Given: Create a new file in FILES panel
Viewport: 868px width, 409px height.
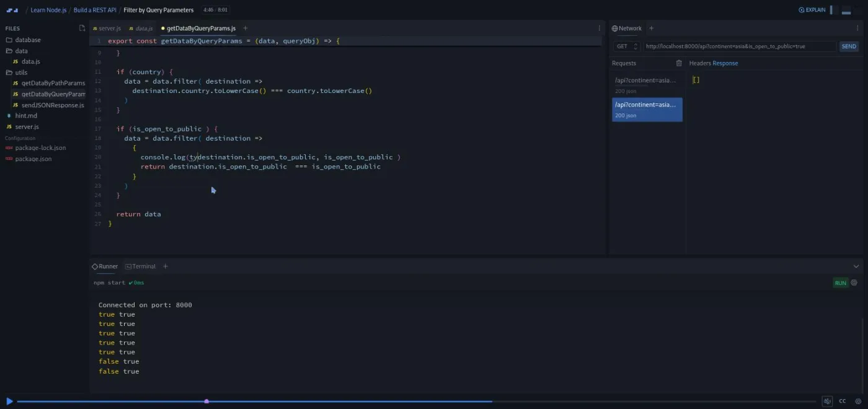Looking at the screenshot, I should 82,29.
